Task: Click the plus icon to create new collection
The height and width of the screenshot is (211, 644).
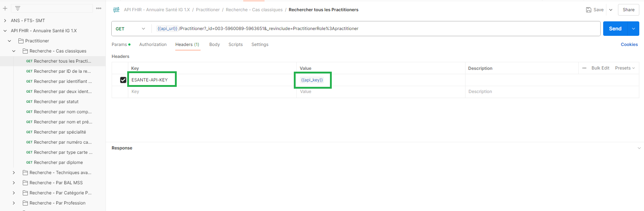Action: coord(5,8)
